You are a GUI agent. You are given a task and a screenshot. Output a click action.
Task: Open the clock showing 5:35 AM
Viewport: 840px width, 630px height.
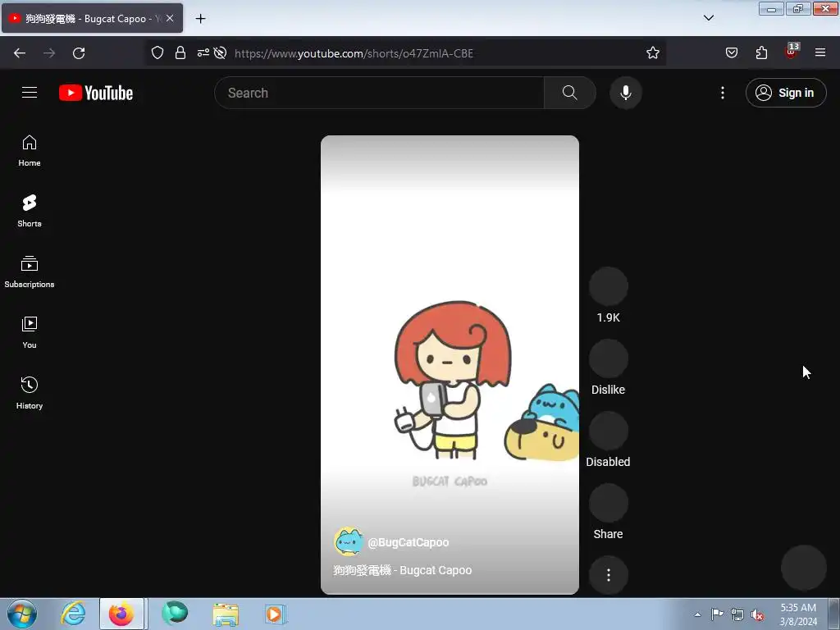(798, 614)
